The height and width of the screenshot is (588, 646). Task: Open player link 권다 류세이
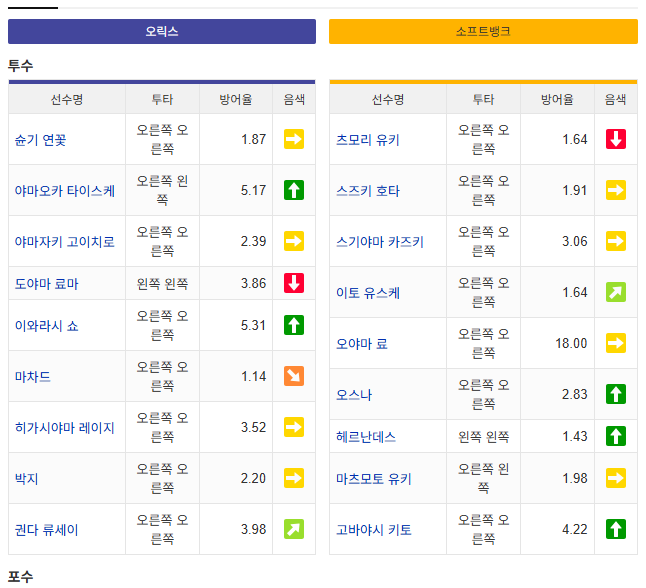tap(47, 530)
